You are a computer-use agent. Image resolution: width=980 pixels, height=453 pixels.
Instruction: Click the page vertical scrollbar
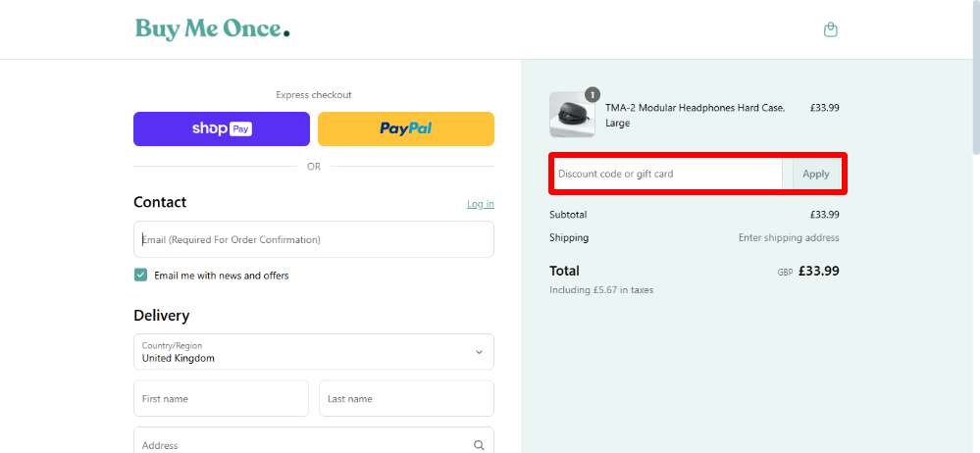976,78
